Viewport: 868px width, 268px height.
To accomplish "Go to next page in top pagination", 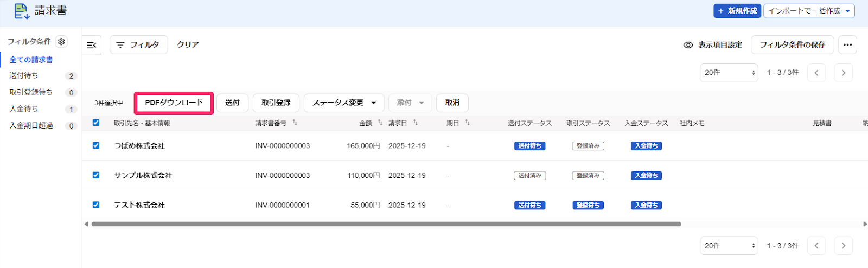I will coord(843,73).
